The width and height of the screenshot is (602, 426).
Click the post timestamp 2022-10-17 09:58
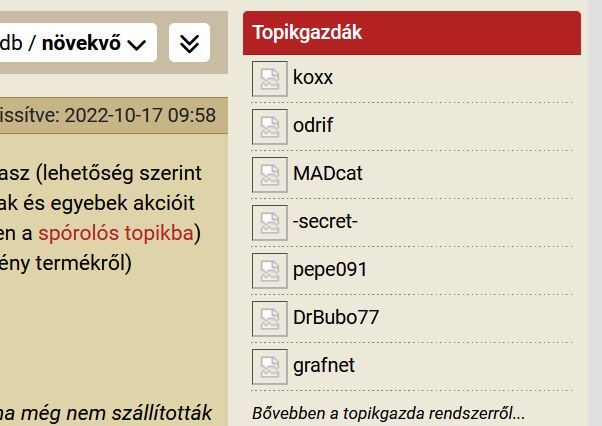point(140,115)
